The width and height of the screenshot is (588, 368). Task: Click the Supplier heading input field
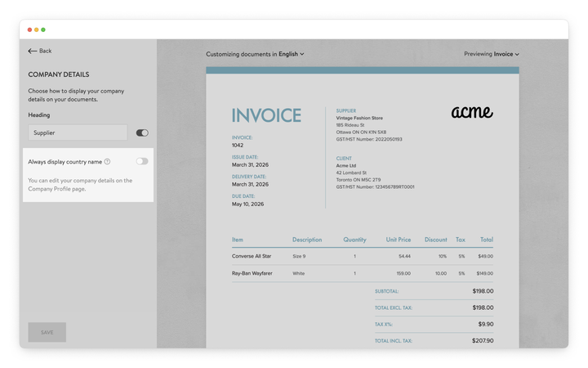tap(78, 132)
